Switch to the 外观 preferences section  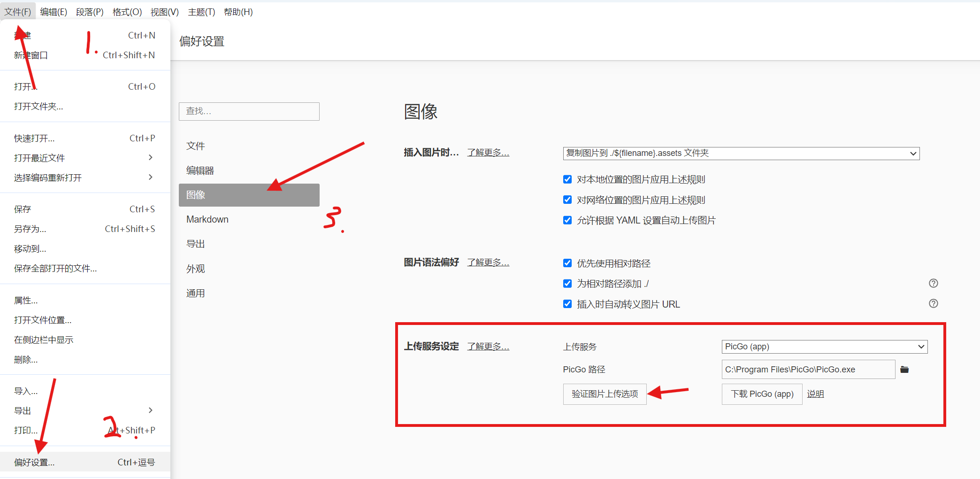pyautogui.click(x=249, y=269)
